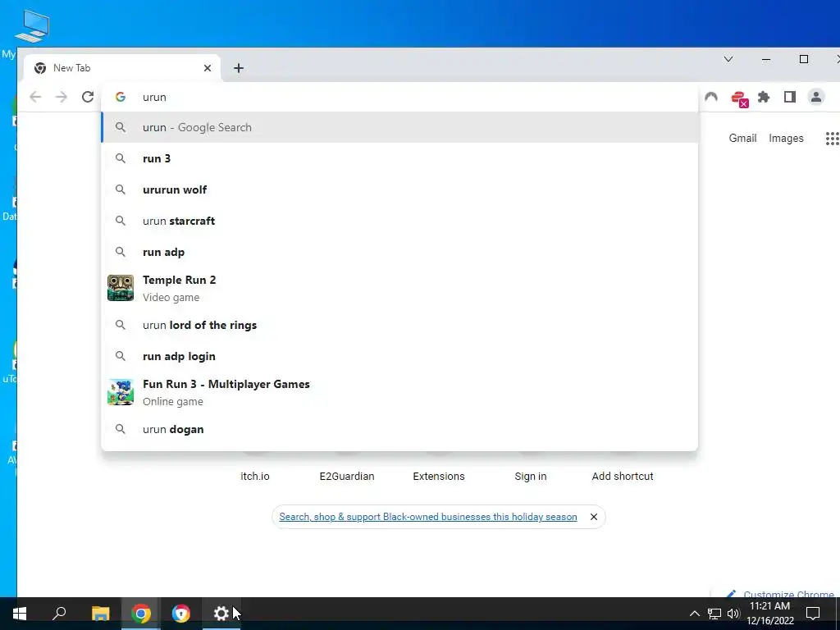Open the Black-owned businesses promo link
Viewport: 840px width, 630px height.
(428, 517)
